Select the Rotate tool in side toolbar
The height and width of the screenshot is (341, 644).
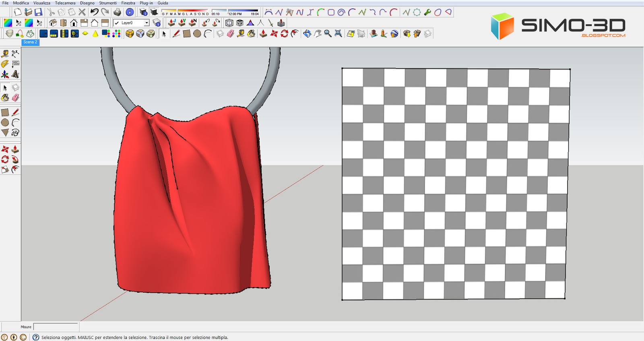pyautogui.click(x=5, y=159)
